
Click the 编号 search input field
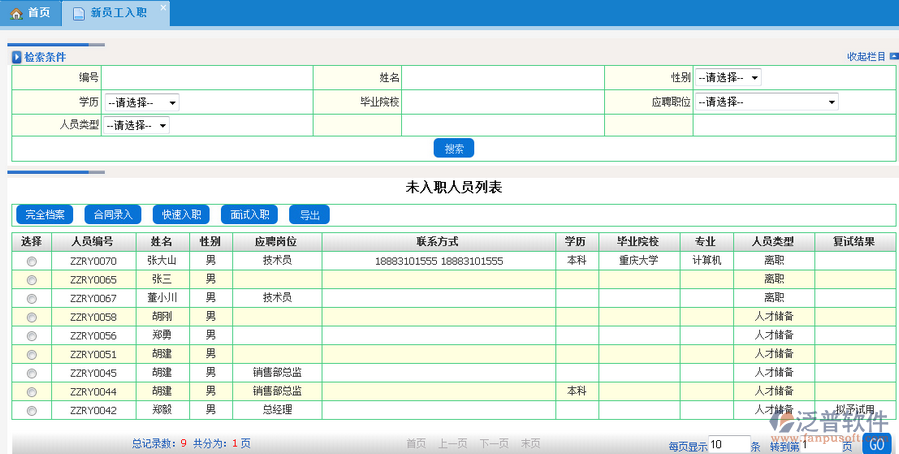(x=207, y=78)
